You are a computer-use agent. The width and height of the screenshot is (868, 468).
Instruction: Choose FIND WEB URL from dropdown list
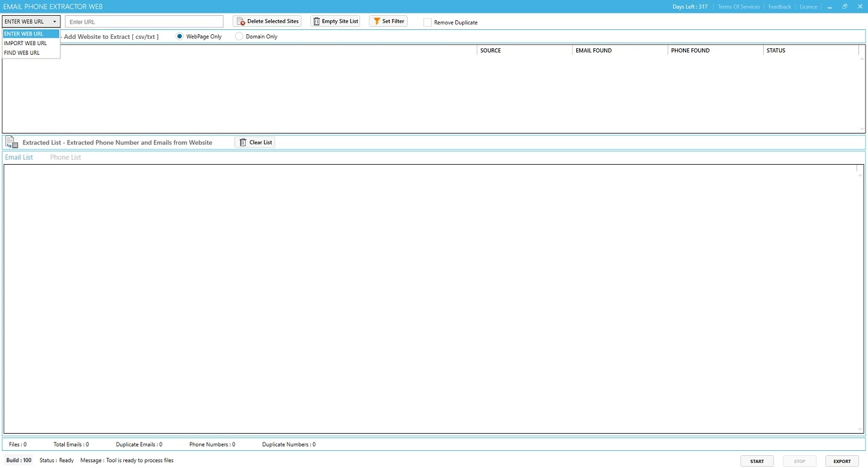(22, 53)
